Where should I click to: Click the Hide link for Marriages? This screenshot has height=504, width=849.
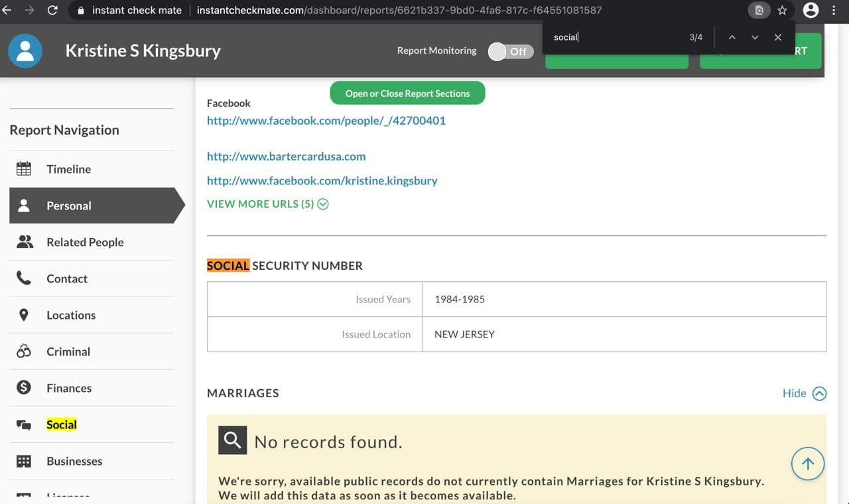click(x=794, y=393)
